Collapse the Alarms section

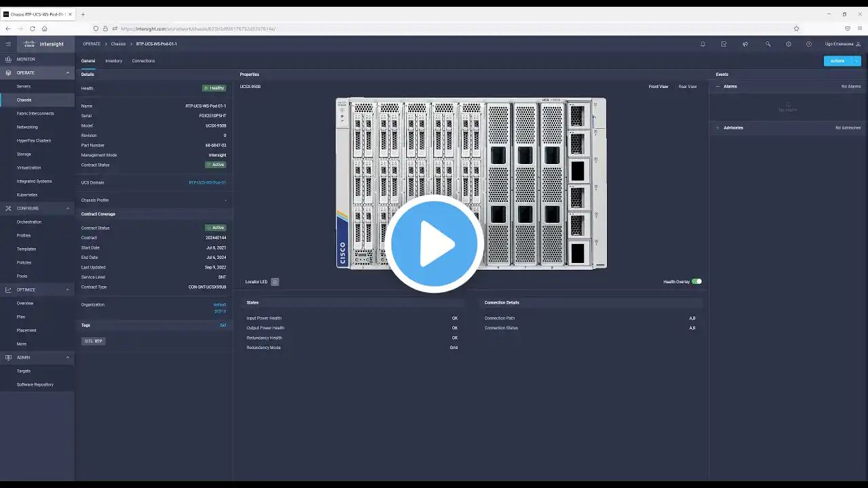pyautogui.click(x=718, y=87)
